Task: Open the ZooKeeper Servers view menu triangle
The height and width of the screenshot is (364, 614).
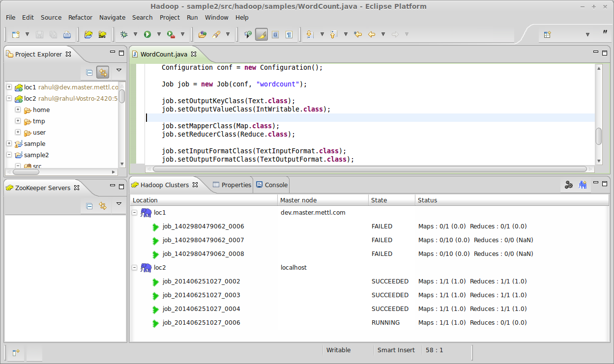Action: click(x=118, y=203)
